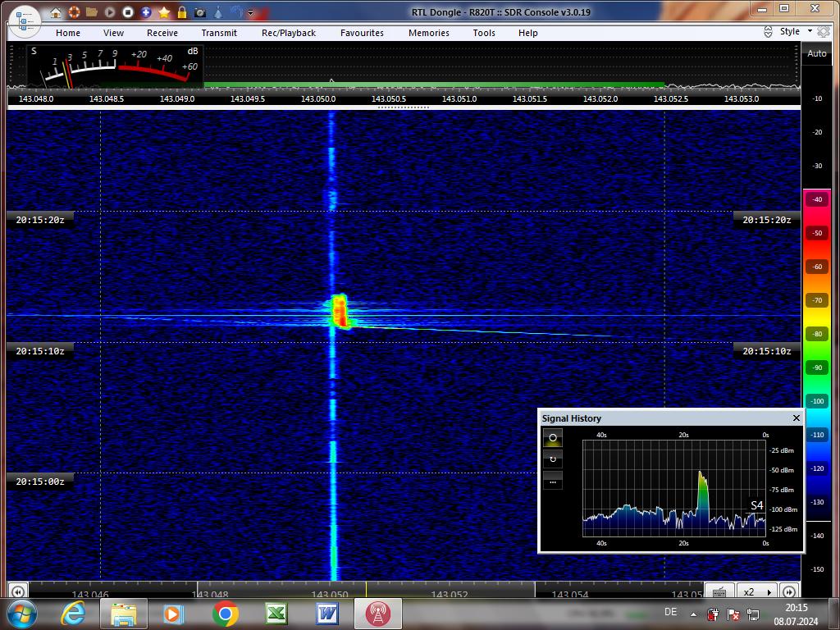Click the yellow star favourites icon
The height and width of the screenshot is (630, 840).
coord(164,12)
